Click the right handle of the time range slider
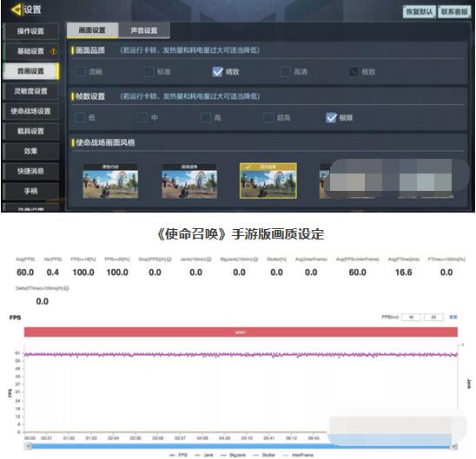476x459 pixels. (x=454, y=446)
